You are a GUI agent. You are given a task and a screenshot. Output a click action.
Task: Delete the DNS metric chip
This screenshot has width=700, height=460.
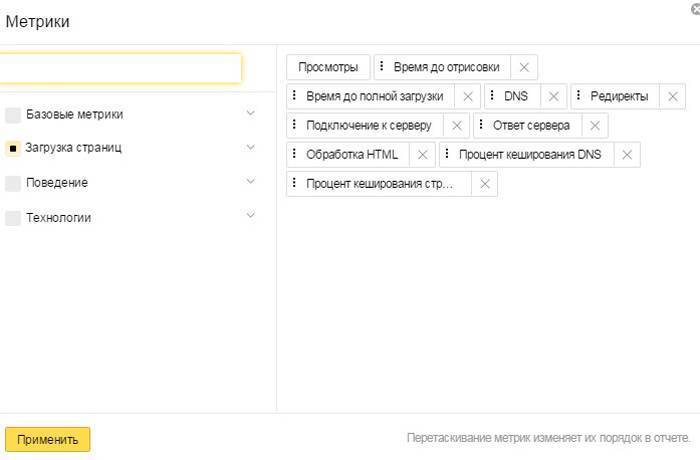coord(553,97)
